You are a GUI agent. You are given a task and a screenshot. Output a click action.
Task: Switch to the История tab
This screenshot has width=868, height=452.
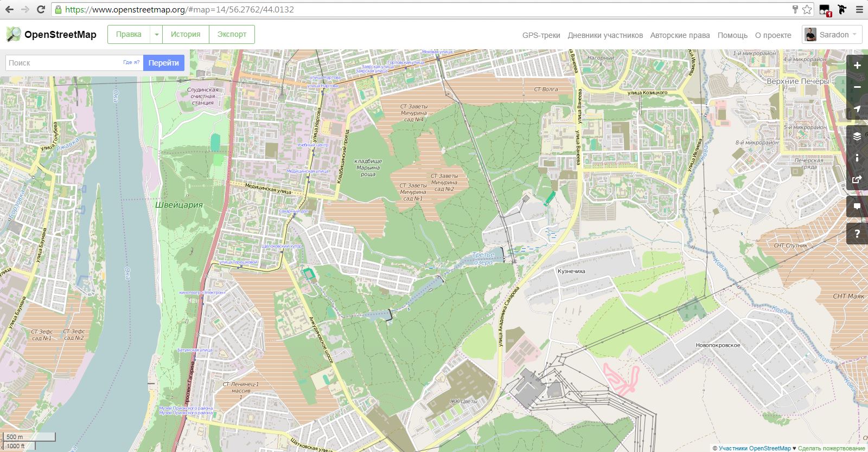[x=186, y=34]
